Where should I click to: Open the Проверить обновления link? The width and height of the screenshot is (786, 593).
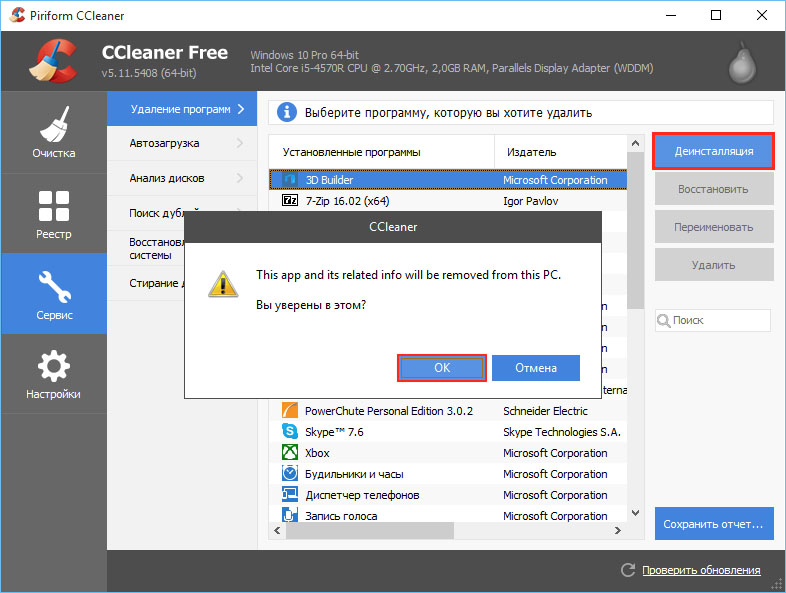point(701,570)
